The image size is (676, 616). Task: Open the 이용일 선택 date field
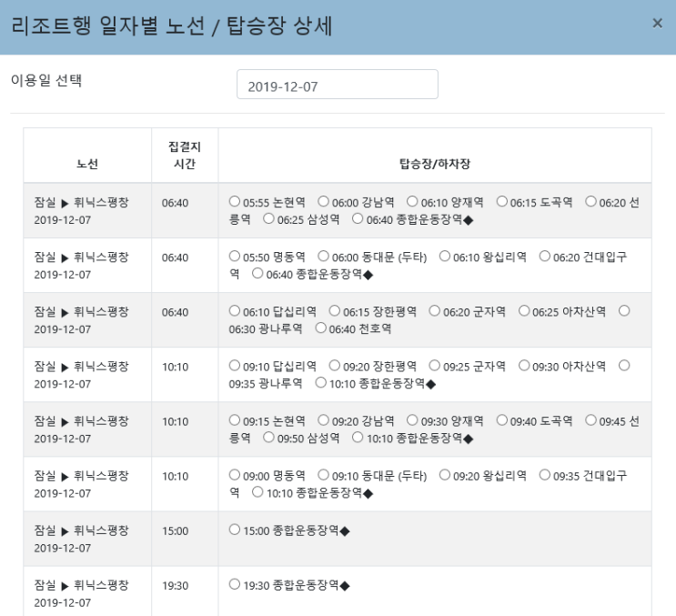(338, 85)
